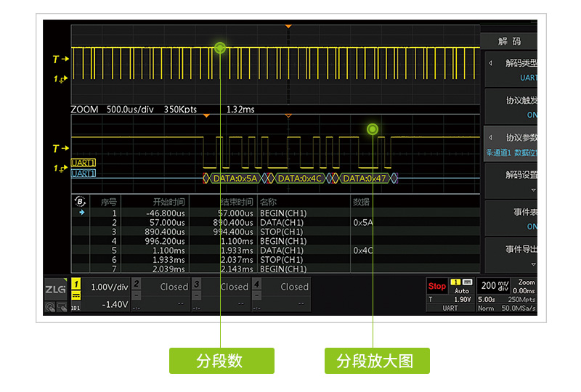Viewport: 581px width, 392px height.
Task: Click the 101 digital icon under channel 1
Action: (76, 308)
